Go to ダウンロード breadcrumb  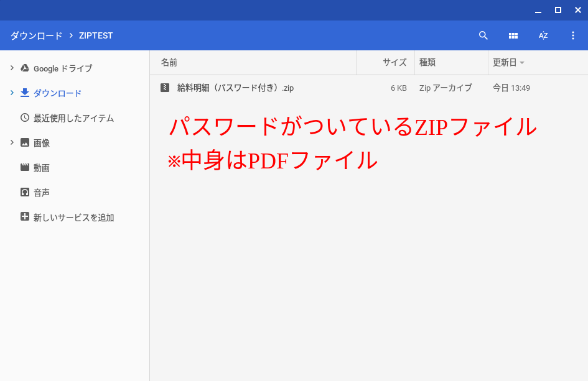(36, 35)
